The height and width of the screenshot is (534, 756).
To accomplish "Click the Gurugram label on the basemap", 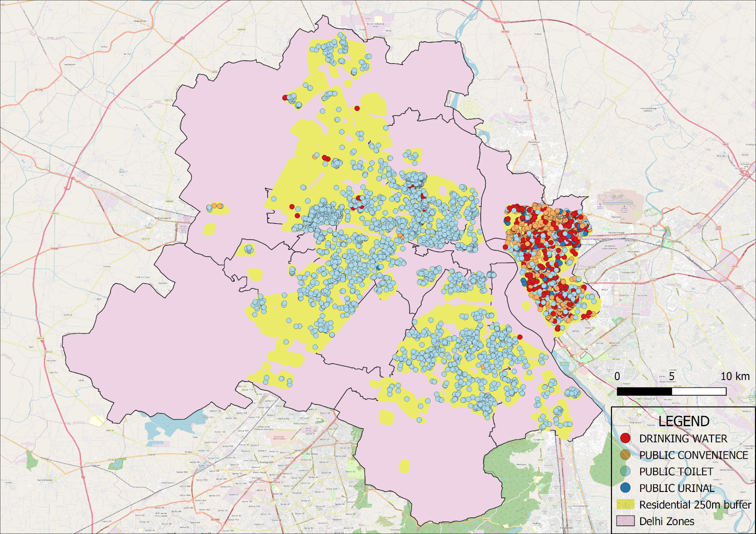I will click(x=266, y=462).
